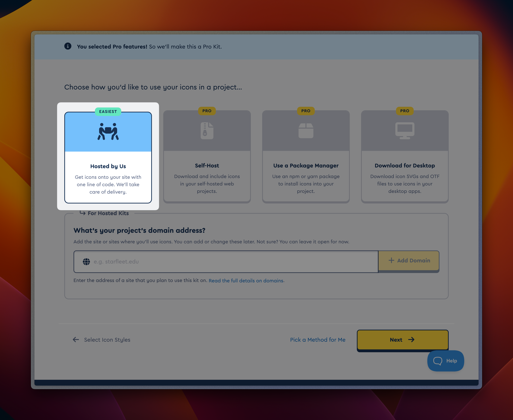Click the Next button

(402, 340)
